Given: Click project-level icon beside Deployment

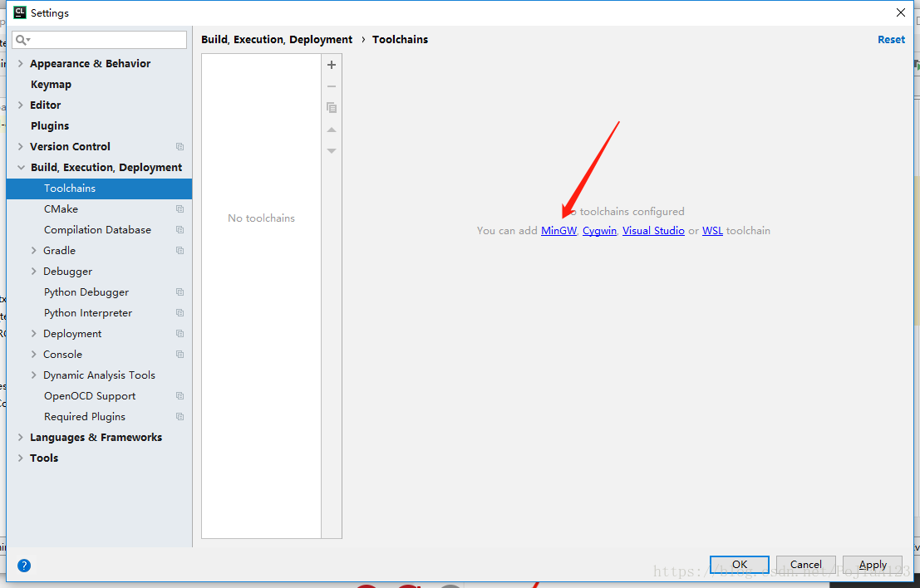Looking at the screenshot, I should (x=180, y=334).
